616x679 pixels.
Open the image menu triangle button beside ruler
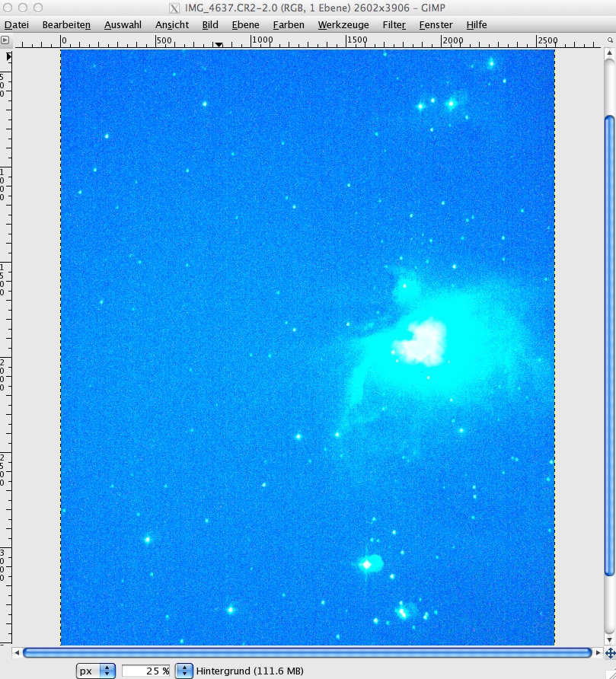6,40
